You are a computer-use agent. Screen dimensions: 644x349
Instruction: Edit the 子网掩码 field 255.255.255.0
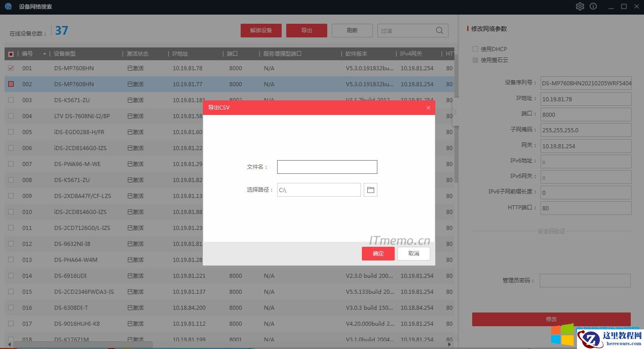click(586, 130)
